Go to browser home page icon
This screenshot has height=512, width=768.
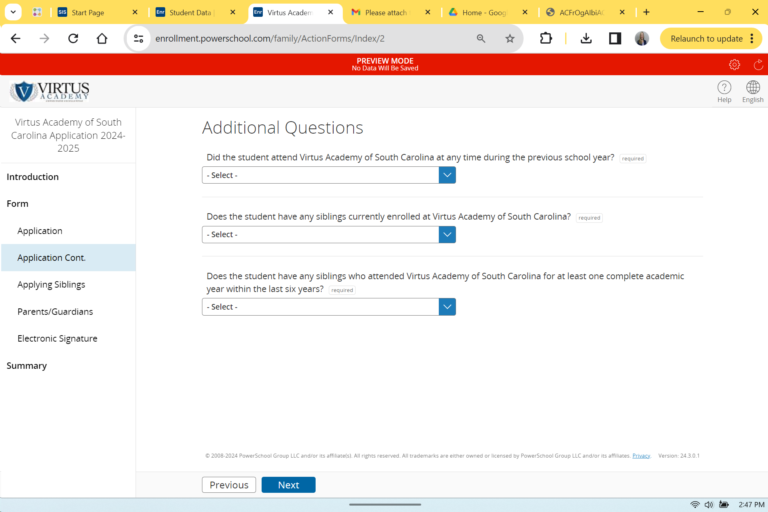point(102,38)
